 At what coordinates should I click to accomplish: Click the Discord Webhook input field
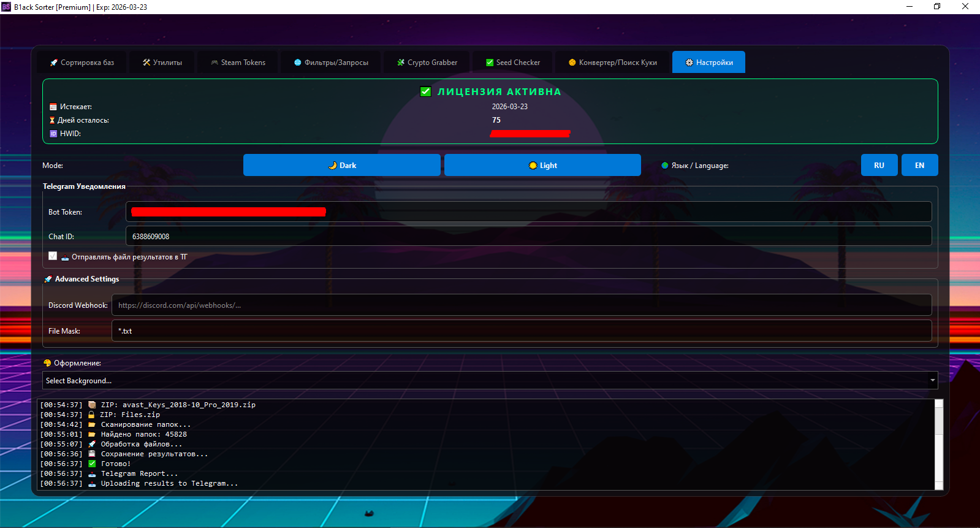tap(521, 305)
